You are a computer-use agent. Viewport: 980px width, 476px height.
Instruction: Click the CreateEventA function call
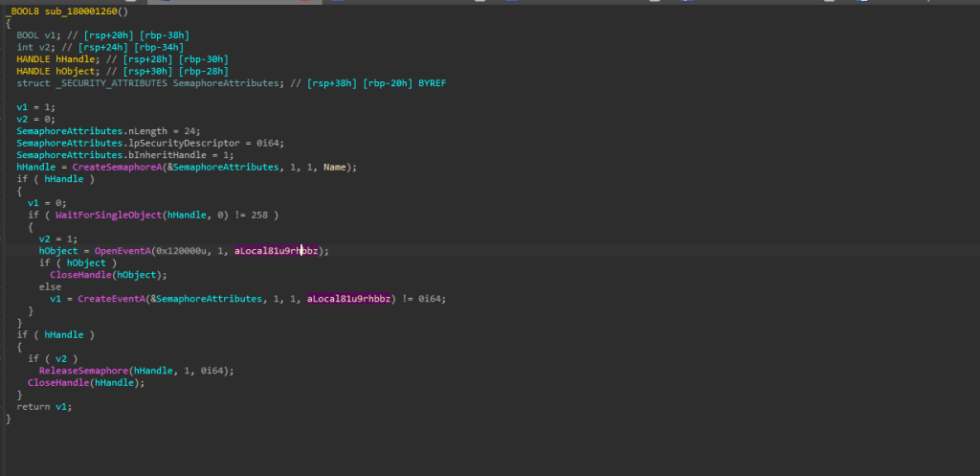pos(111,299)
